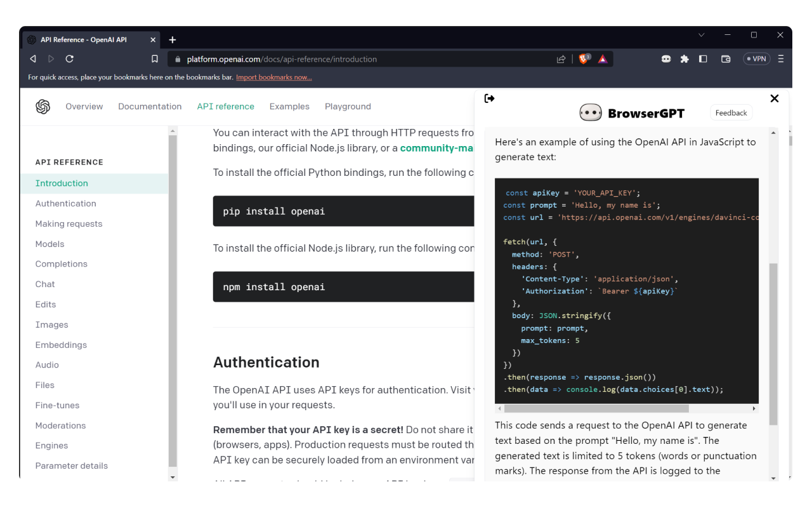This screenshot has height=508, width=812.
Task: Click the browser forward arrow
Action: pyautogui.click(x=51, y=58)
